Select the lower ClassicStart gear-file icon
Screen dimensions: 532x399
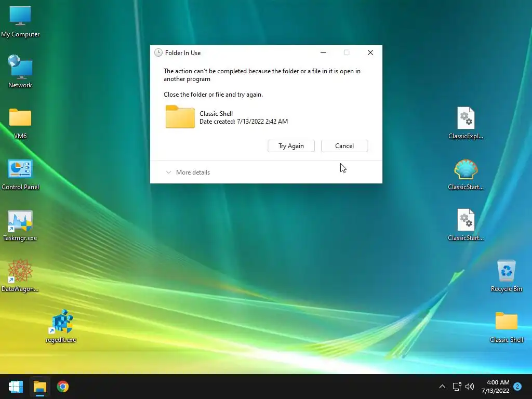[x=465, y=224]
